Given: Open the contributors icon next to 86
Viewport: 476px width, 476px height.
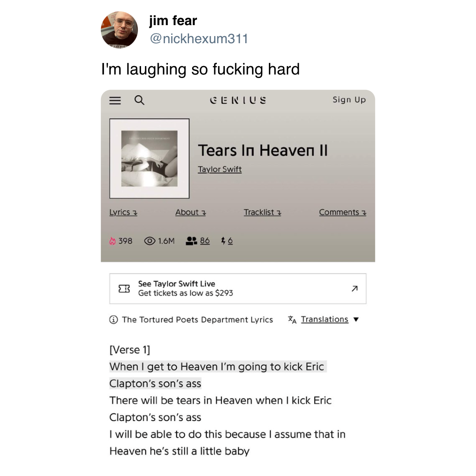Looking at the screenshot, I should pos(191,241).
